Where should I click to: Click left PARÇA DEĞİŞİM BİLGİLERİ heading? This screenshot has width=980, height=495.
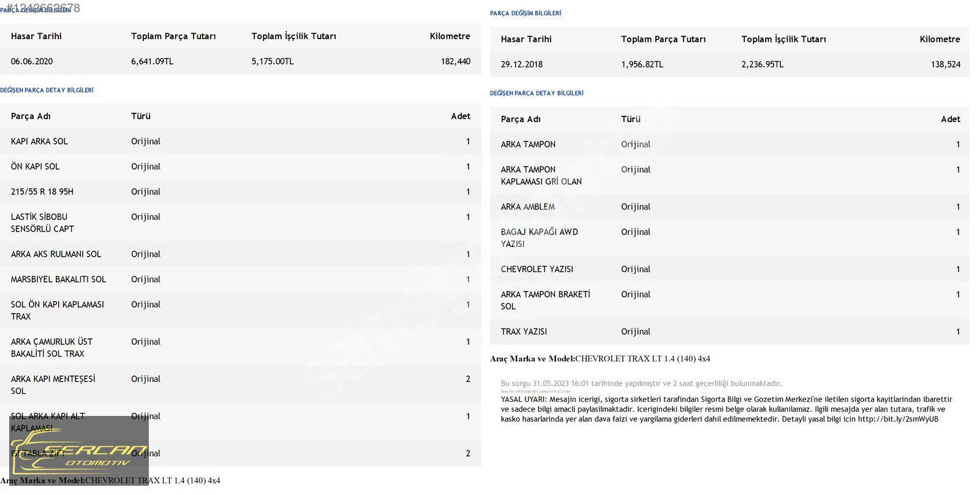pyautogui.click(x=36, y=10)
